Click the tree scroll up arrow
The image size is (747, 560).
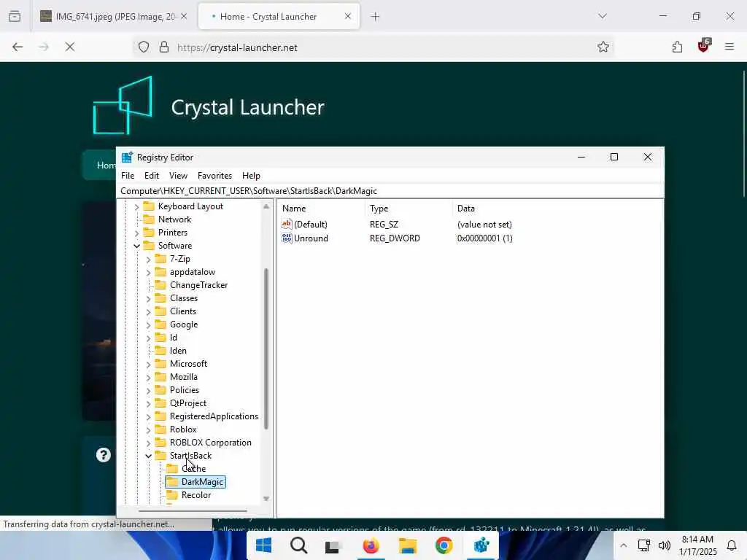click(x=266, y=206)
